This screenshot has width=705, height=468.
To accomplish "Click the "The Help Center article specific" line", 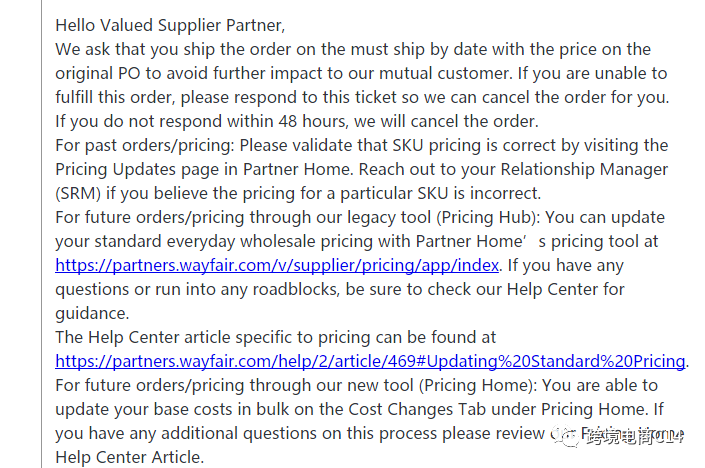I will (x=275, y=338).
